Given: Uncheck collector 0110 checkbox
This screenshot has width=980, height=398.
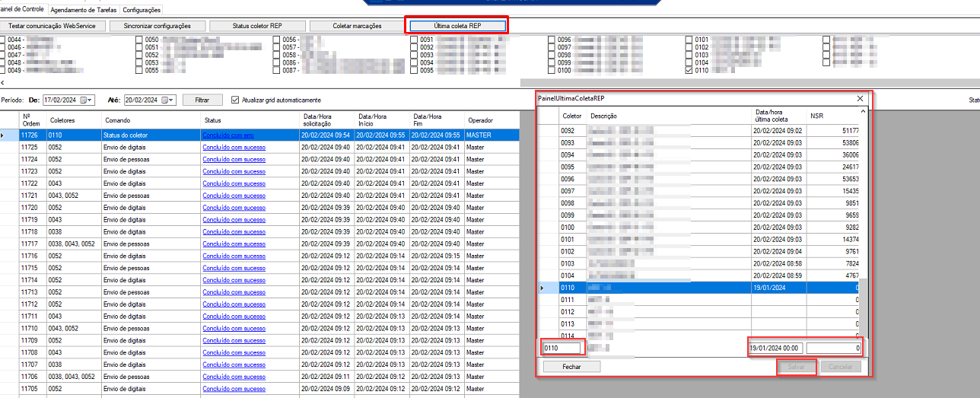Looking at the screenshot, I should pos(689,70).
